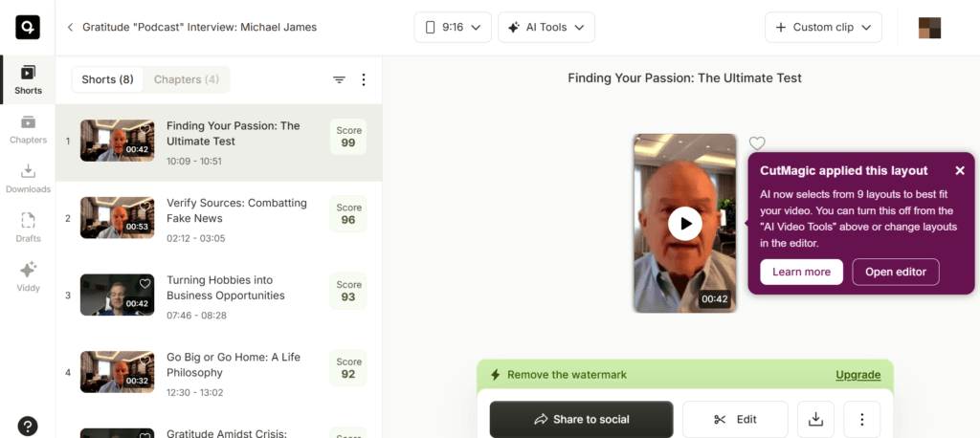Screen dimensions: 980x438
Task: Click the Upgrade link
Action: pyautogui.click(x=858, y=375)
